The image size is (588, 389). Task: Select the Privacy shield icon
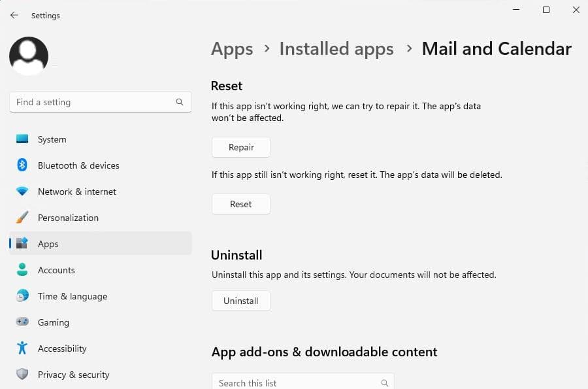[22, 374]
